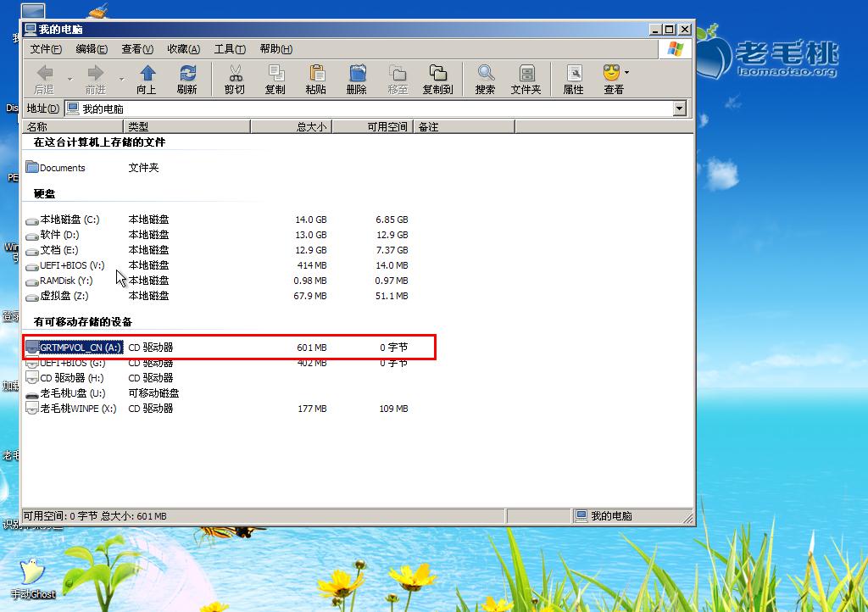Open the 工具 (Tools) menu
This screenshot has width=868, height=612.
pos(228,48)
